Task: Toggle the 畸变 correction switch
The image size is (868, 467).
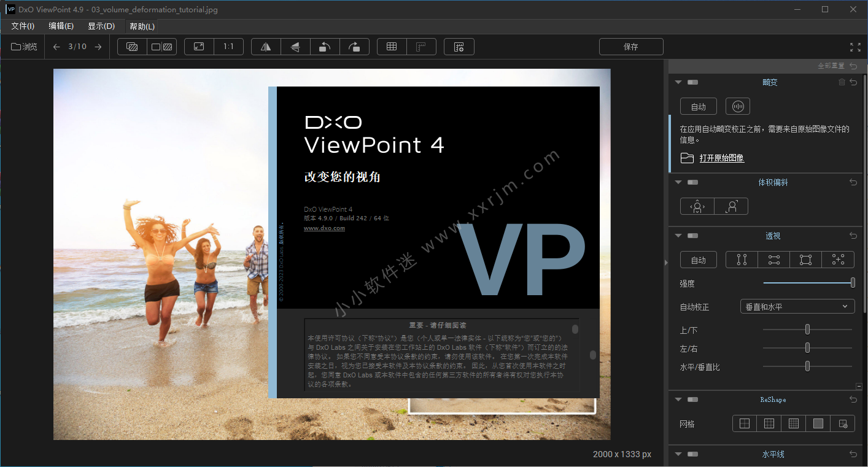Action: [x=693, y=82]
